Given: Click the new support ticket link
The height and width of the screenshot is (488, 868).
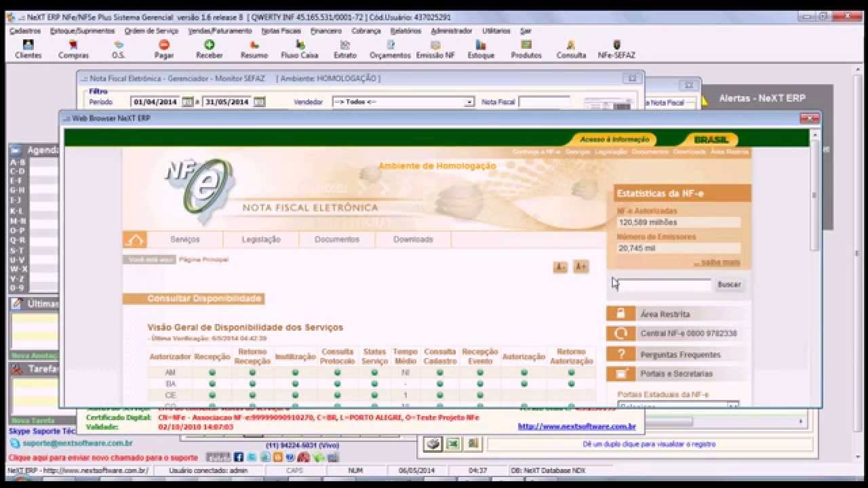Looking at the screenshot, I should point(103,457).
